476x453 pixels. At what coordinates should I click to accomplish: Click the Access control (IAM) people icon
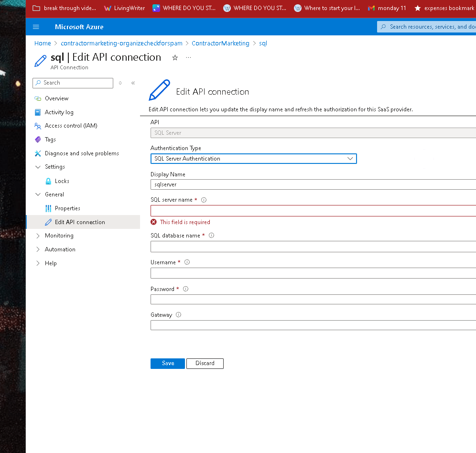tap(38, 126)
